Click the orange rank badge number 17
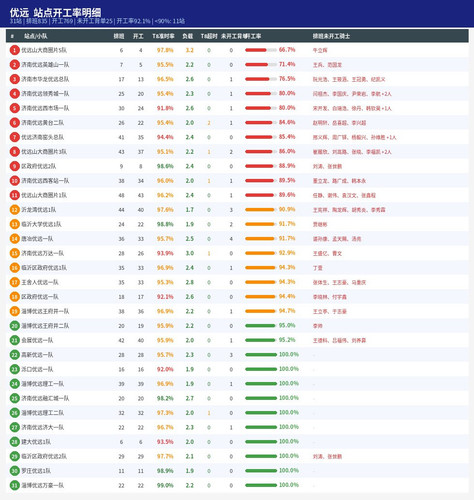The height and width of the screenshot is (500, 474). tap(14, 282)
